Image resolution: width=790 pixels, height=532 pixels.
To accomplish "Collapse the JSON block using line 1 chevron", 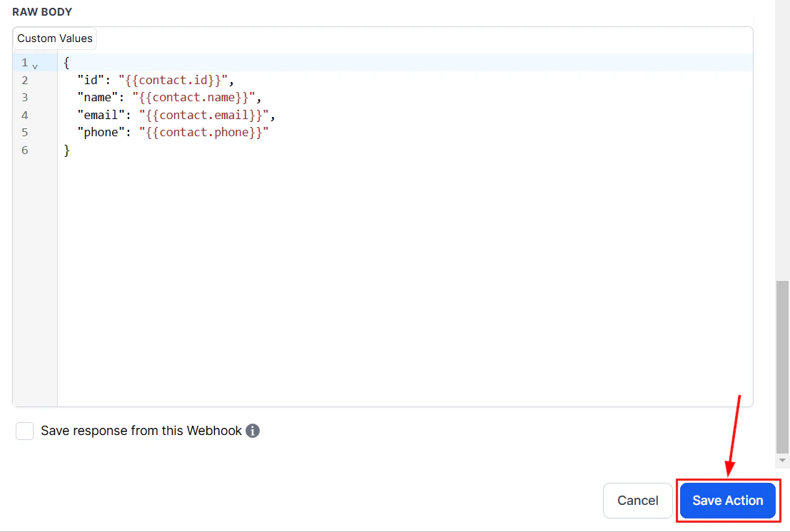I will pyautogui.click(x=36, y=63).
